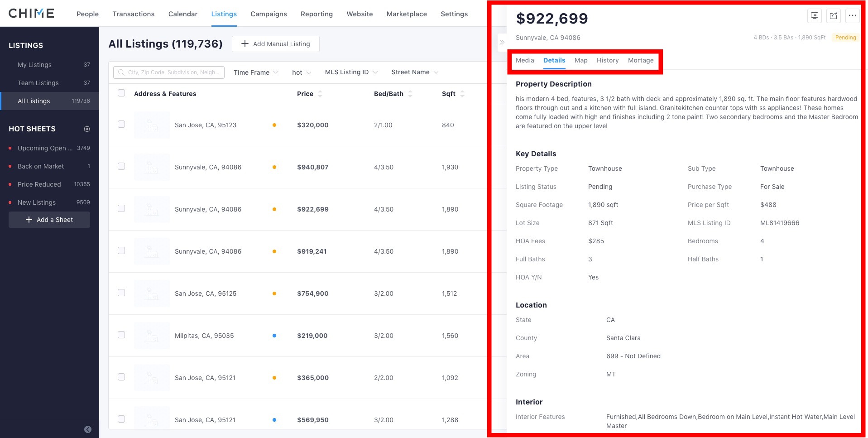Open New Listings hot sheet
Viewport: 868px width, 438px height.
pyautogui.click(x=50, y=202)
